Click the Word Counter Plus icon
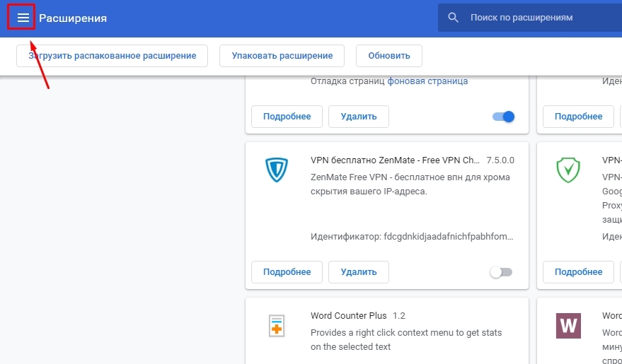The width and height of the screenshot is (622, 364). [x=277, y=326]
